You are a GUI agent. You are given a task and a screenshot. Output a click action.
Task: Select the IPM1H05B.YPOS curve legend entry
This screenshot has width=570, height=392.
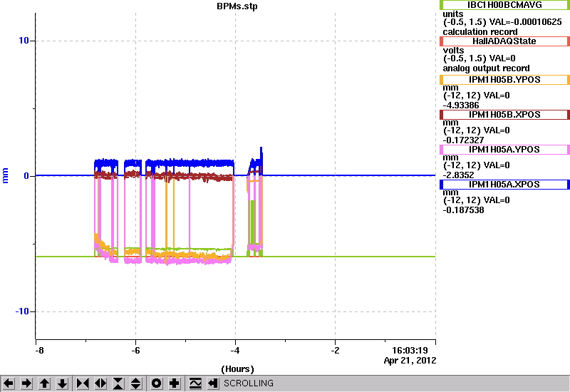click(504, 80)
